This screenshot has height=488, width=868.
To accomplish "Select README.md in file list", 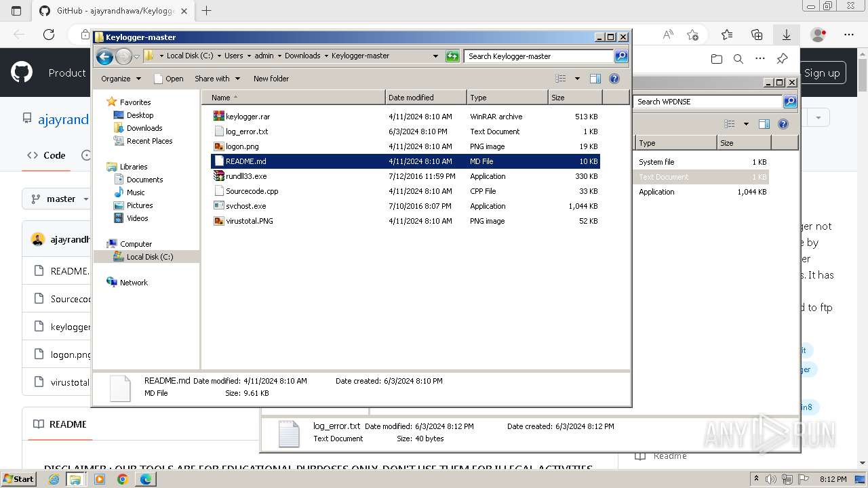I will (x=406, y=161).
